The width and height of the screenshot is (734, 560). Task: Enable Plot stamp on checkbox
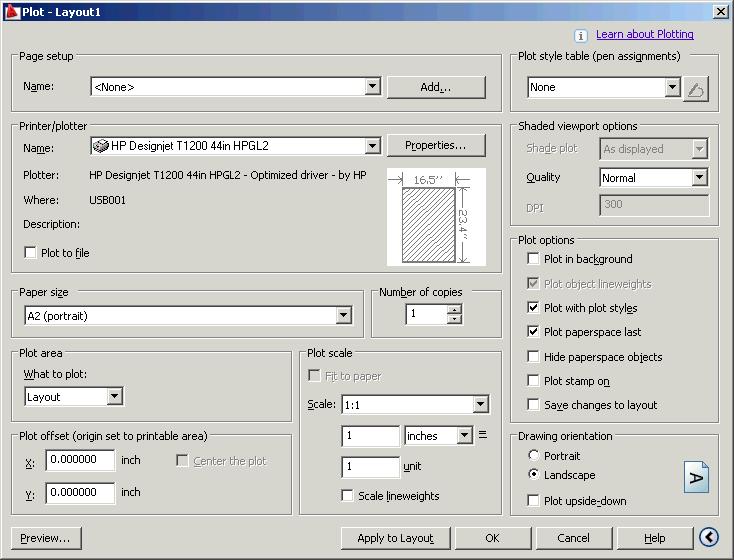pyautogui.click(x=533, y=380)
